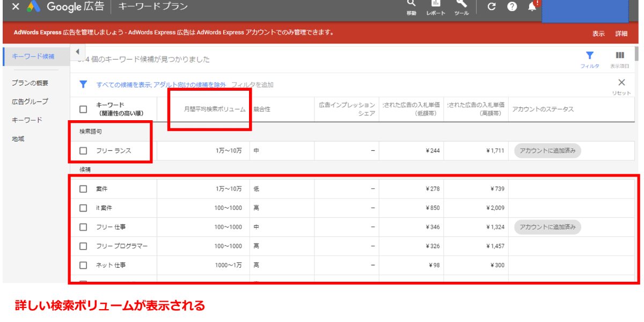Sort by the 競合性 column header
Image resolution: width=644 pixels, height=322 pixels.
(x=262, y=109)
